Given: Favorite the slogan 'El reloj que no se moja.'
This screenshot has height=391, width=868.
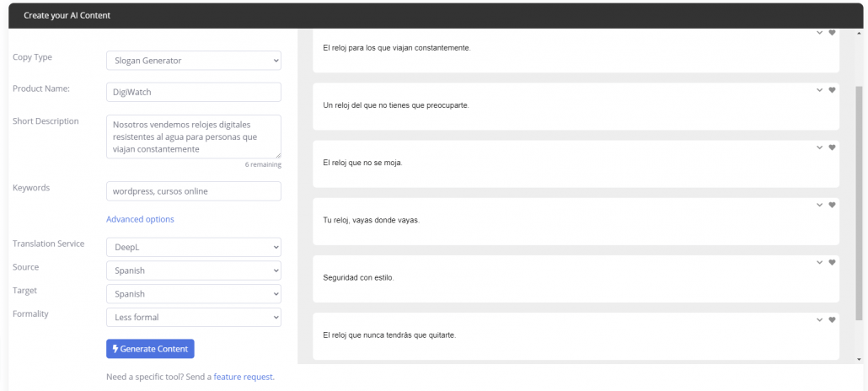Looking at the screenshot, I should [x=832, y=147].
